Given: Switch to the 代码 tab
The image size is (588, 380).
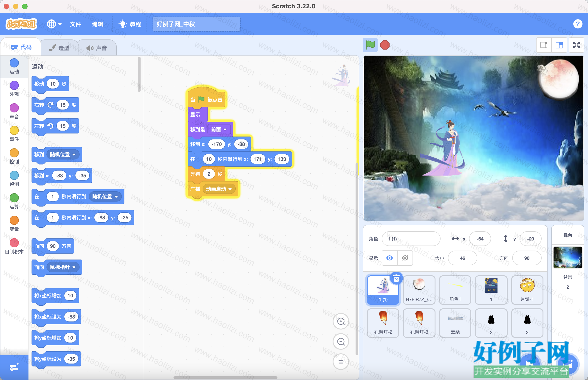Looking at the screenshot, I should pos(21,47).
